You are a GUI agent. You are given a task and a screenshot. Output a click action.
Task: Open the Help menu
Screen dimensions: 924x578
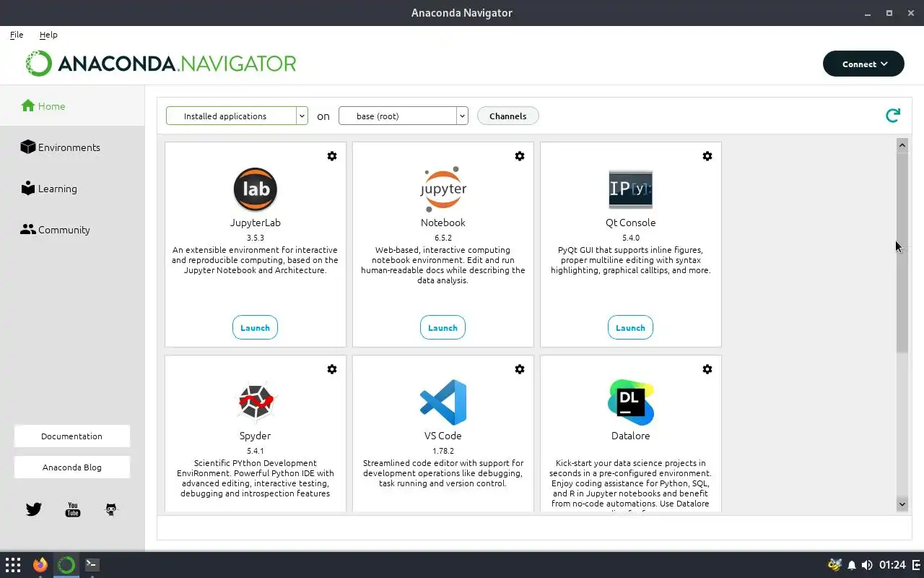(x=48, y=35)
